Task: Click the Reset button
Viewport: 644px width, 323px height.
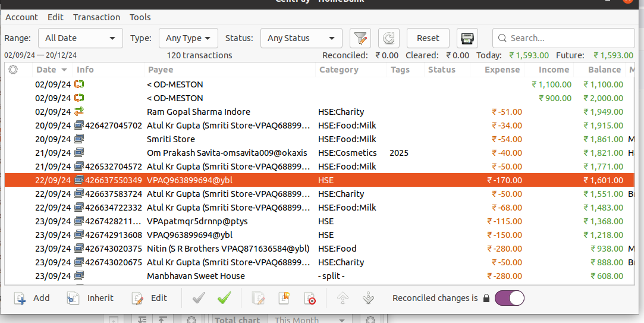Action: (428, 38)
